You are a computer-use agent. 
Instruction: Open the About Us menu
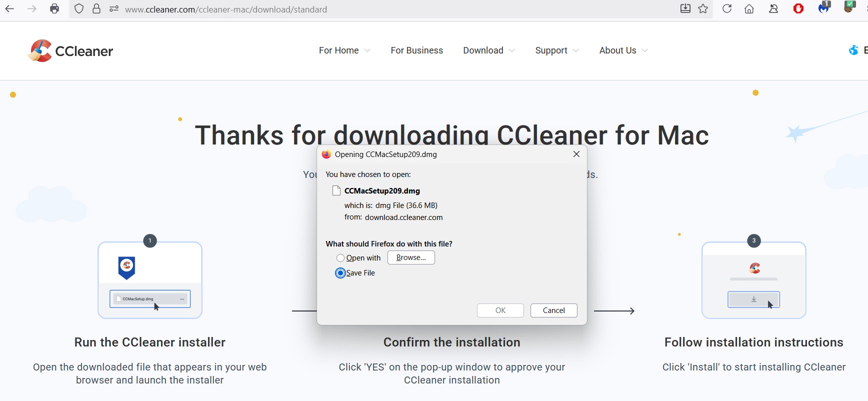click(623, 50)
